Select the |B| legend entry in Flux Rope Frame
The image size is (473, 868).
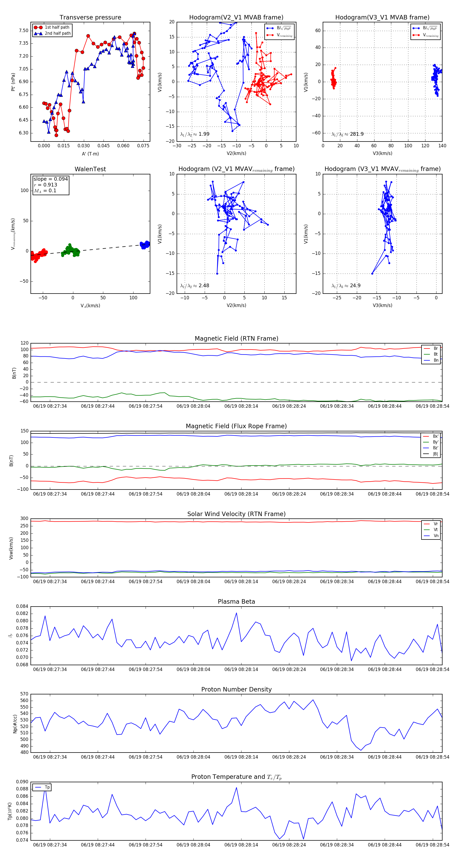431,454
